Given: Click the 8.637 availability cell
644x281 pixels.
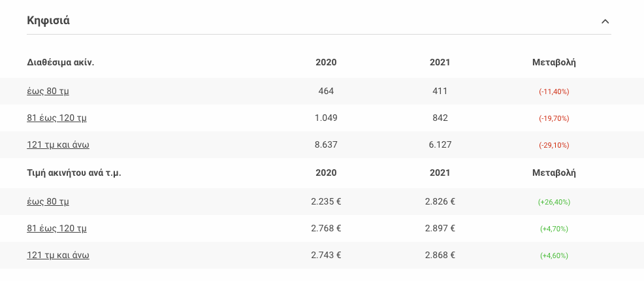Looking at the screenshot, I should pos(326,144).
